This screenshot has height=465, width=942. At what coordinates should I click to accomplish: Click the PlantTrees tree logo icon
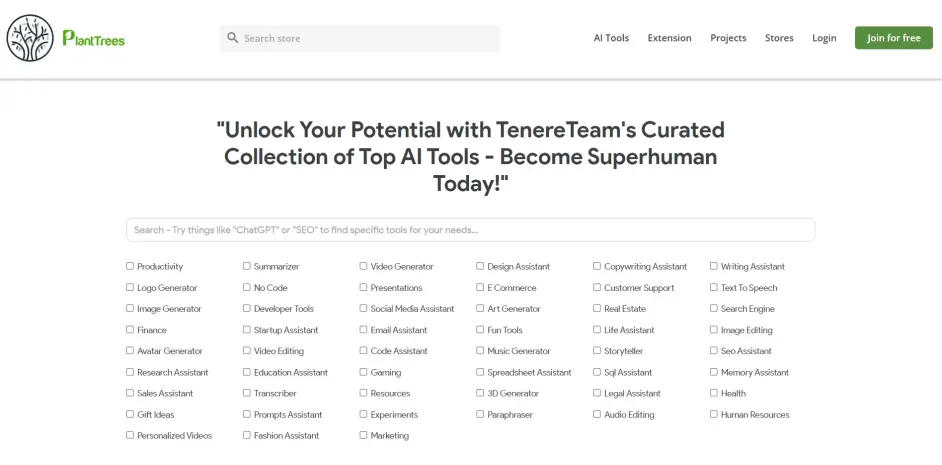pyautogui.click(x=30, y=38)
